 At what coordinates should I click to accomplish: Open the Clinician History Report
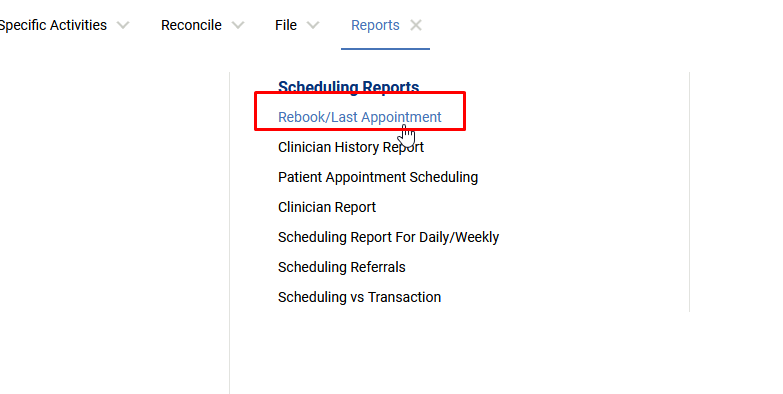click(x=351, y=147)
